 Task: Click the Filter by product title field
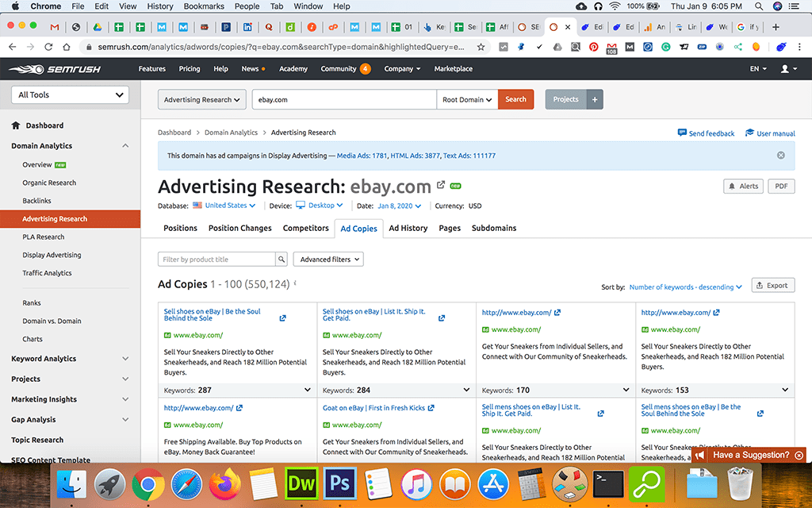[x=216, y=260]
